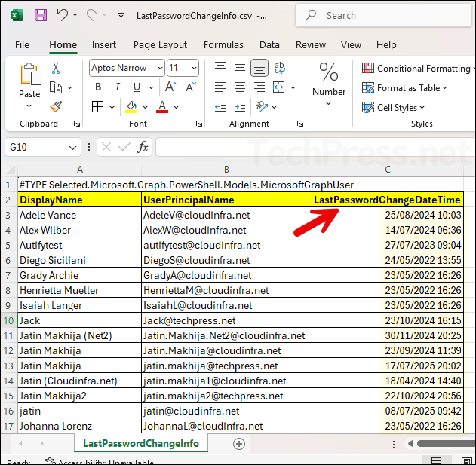Click the Undo arrow icon
The image size is (476, 465).
[x=62, y=14]
